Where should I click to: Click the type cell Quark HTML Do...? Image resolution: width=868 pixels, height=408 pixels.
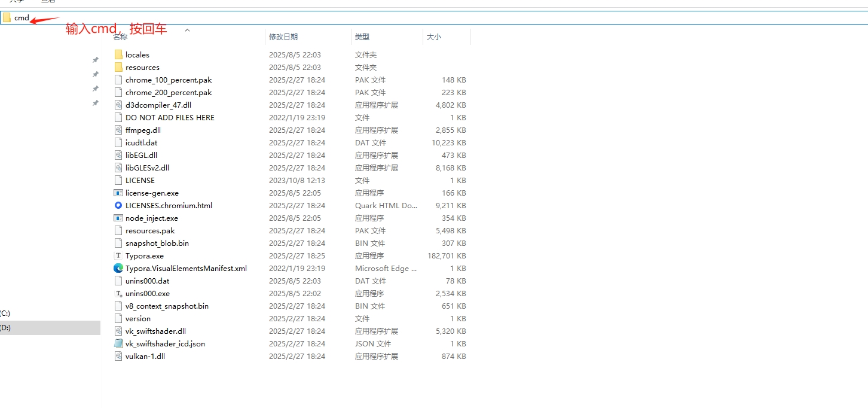click(386, 206)
